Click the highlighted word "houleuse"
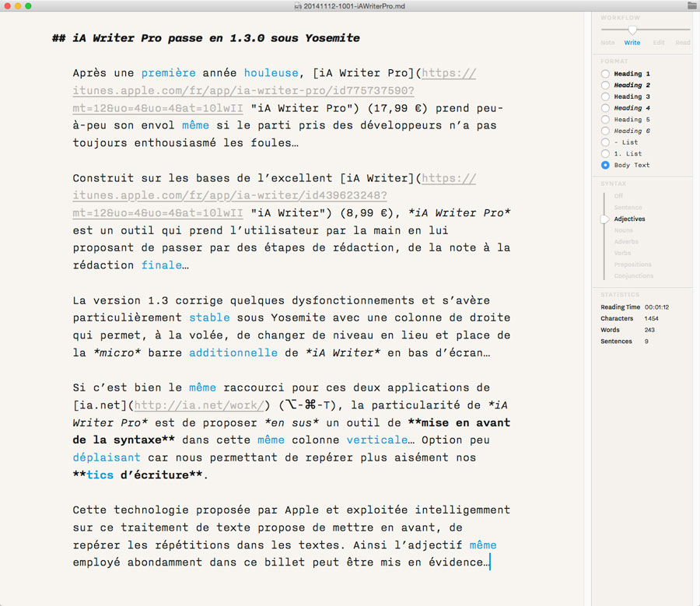Viewport: 700px width, 606px height. (x=271, y=73)
